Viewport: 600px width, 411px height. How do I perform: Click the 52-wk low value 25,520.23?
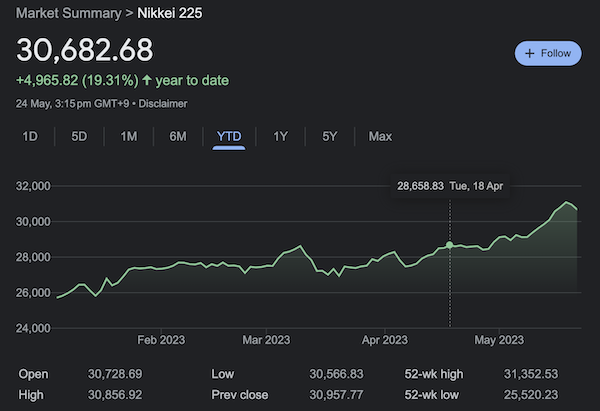tap(531, 395)
